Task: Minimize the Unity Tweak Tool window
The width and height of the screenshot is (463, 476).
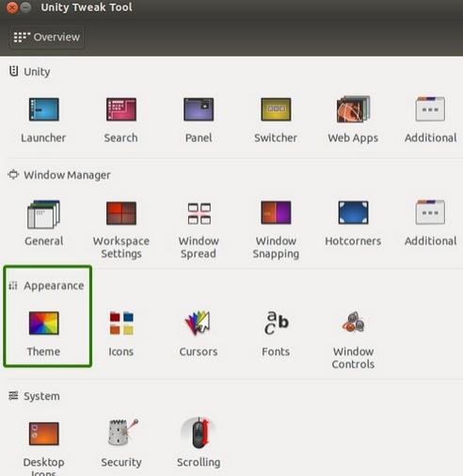Action: [x=26, y=8]
